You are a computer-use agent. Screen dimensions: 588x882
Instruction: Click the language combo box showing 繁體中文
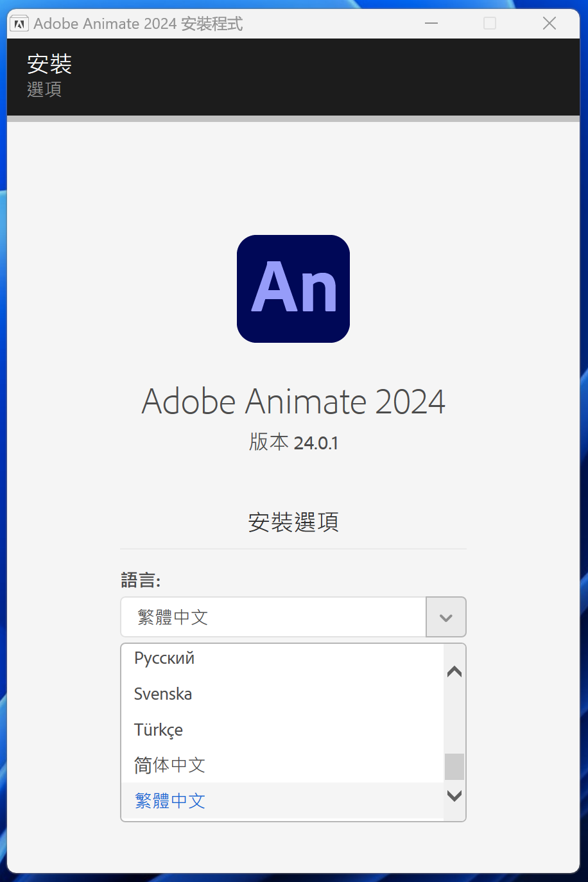pyautogui.click(x=273, y=618)
